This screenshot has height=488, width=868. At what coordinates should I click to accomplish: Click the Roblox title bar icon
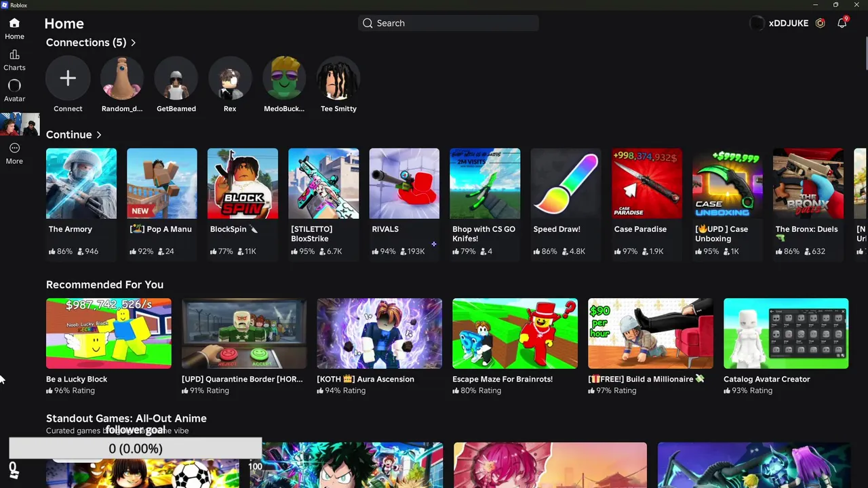(x=5, y=5)
